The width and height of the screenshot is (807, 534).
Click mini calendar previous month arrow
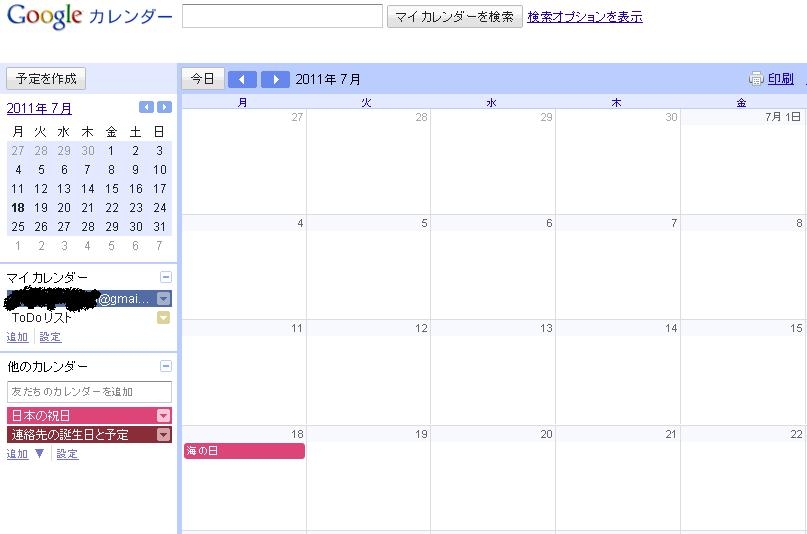click(146, 107)
